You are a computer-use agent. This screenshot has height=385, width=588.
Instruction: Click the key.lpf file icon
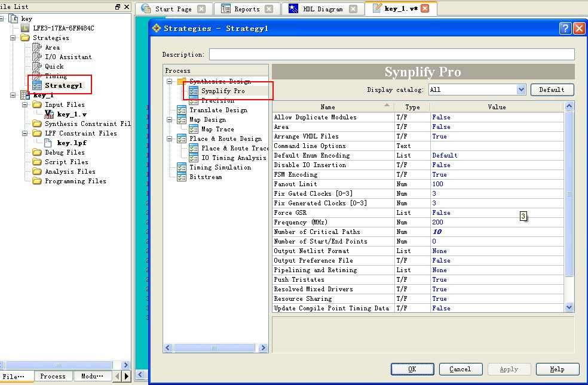(x=48, y=143)
